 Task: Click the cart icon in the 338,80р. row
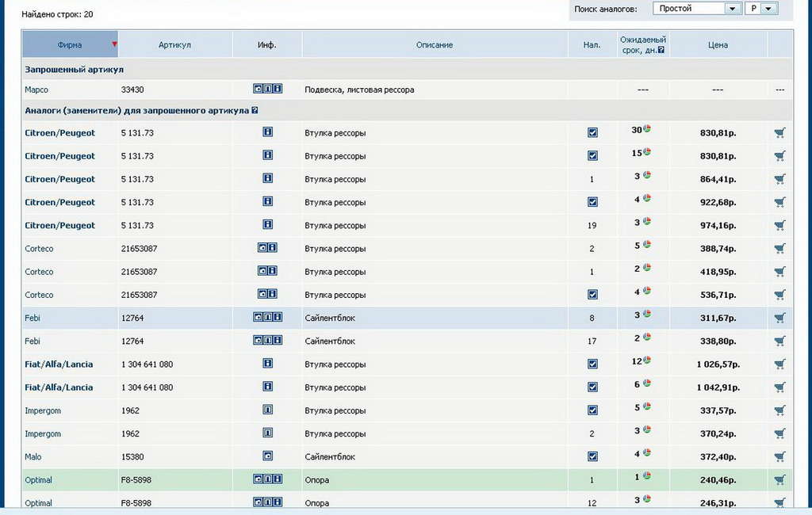point(779,341)
